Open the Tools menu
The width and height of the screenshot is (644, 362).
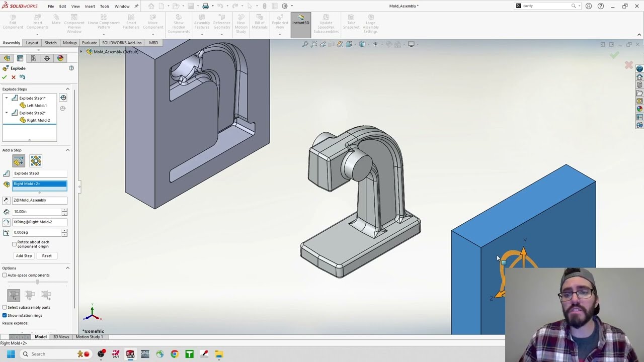click(x=105, y=6)
